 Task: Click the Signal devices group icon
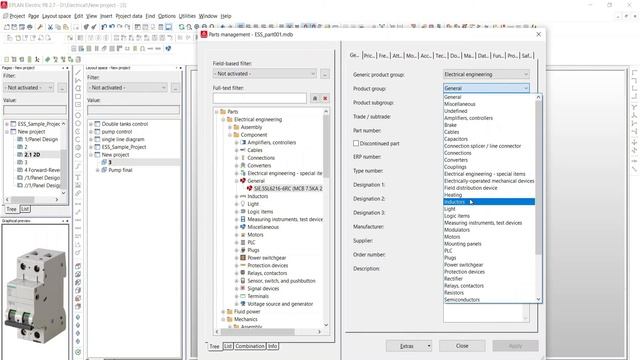[243, 288]
